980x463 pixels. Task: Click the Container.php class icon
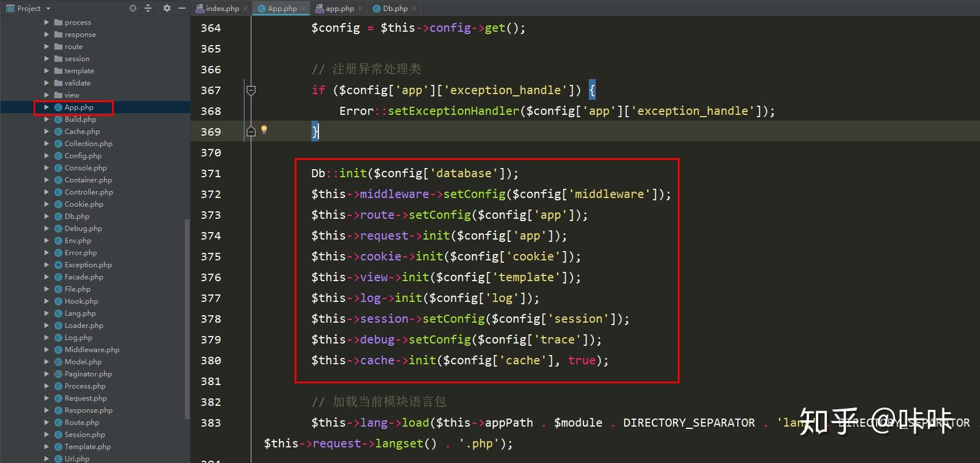tap(58, 180)
